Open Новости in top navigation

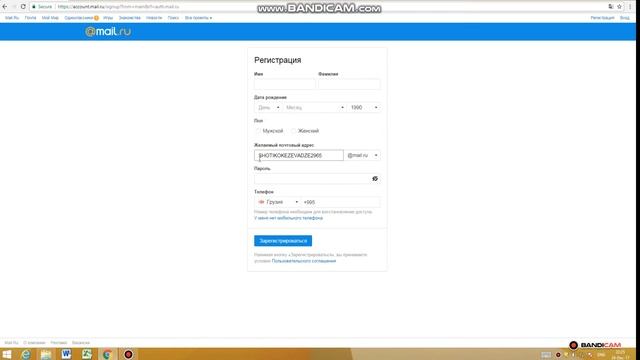pyautogui.click(x=154, y=18)
